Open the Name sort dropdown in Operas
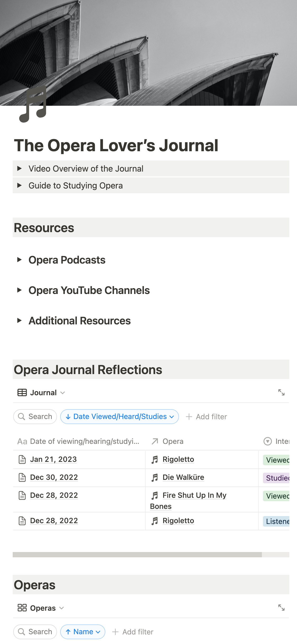Screen dimensions: 297x644 [83, 632]
